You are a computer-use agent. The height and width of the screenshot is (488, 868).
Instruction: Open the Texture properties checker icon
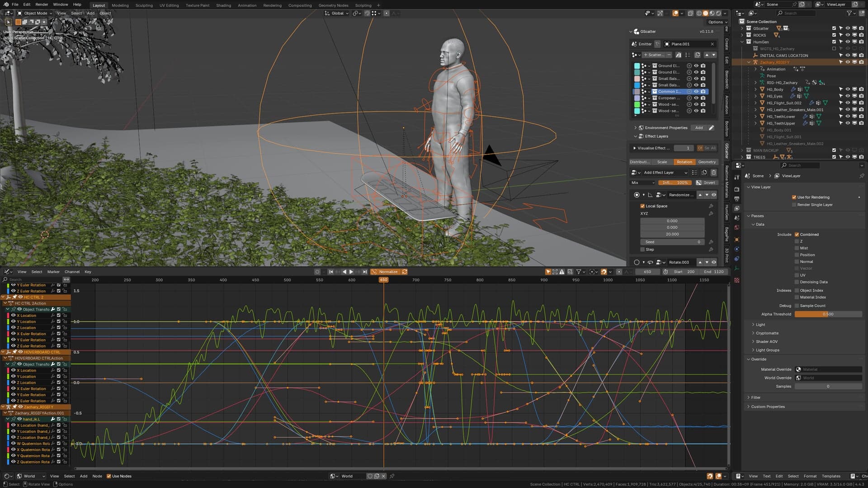[x=737, y=280]
